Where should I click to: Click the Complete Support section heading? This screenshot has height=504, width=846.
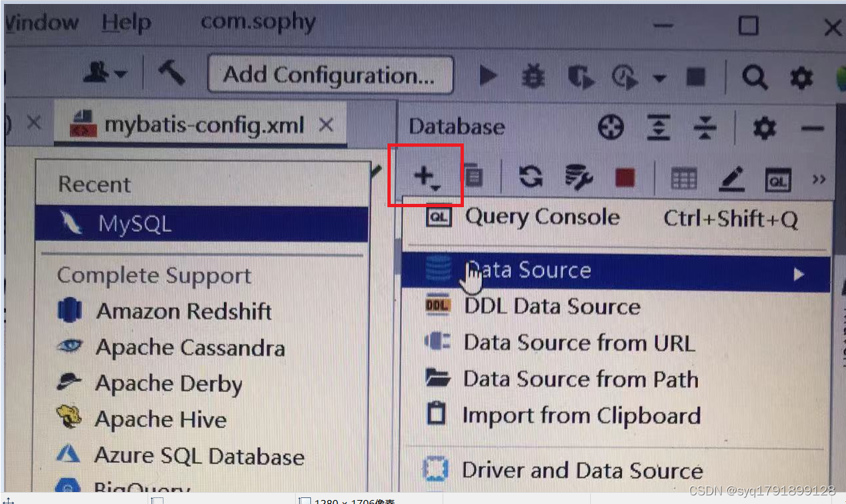[154, 275]
